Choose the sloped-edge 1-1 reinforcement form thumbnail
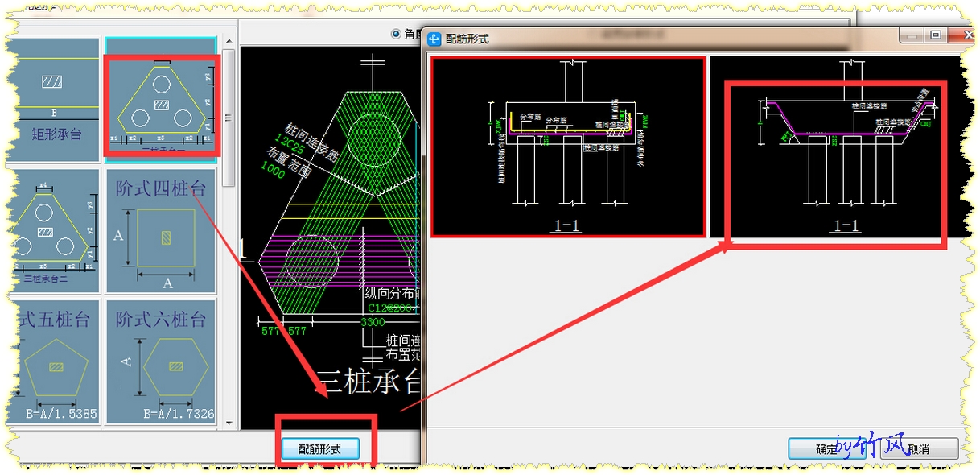 pyautogui.click(x=837, y=147)
